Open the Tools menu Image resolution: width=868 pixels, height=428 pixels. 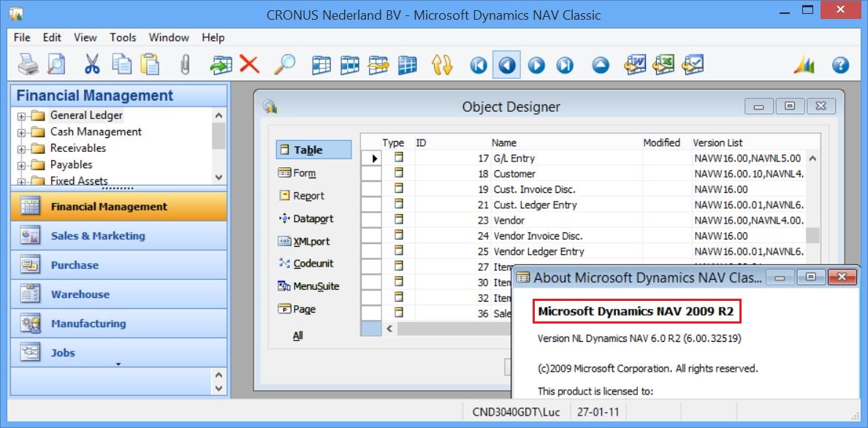(x=123, y=38)
